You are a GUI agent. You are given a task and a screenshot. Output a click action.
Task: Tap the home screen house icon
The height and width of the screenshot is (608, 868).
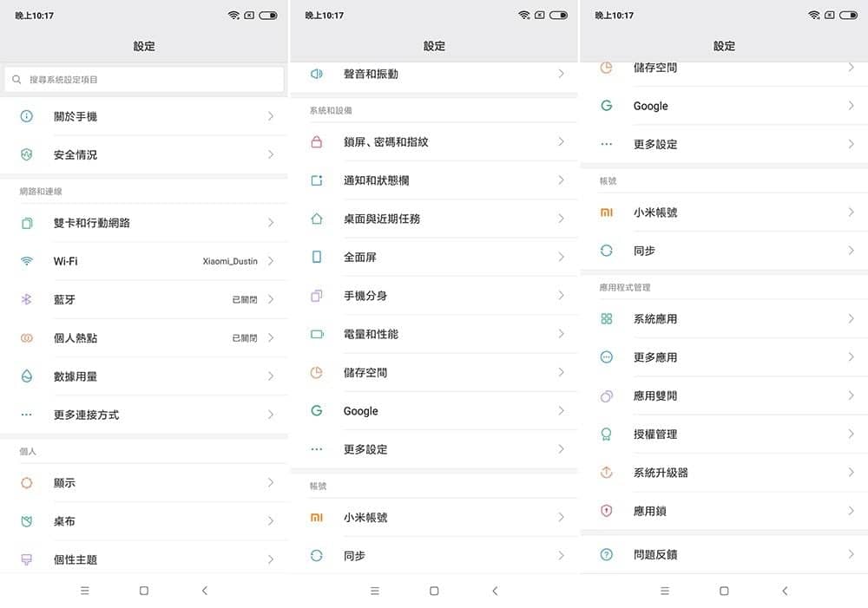point(317,219)
